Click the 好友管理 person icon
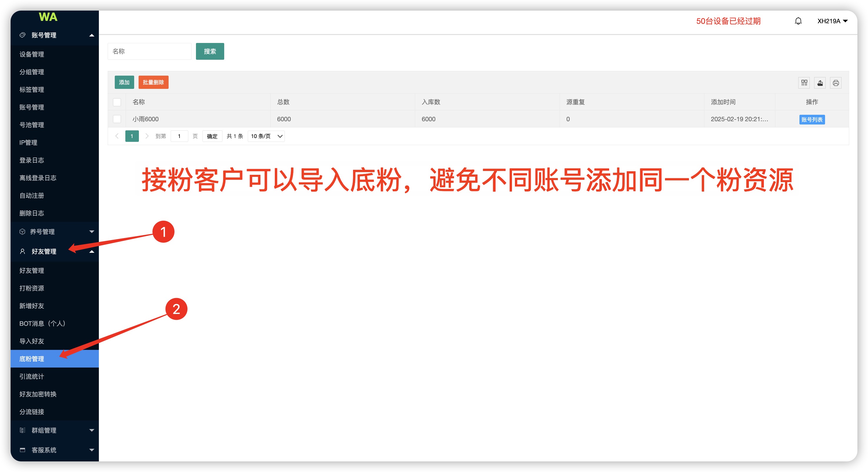 [23, 251]
